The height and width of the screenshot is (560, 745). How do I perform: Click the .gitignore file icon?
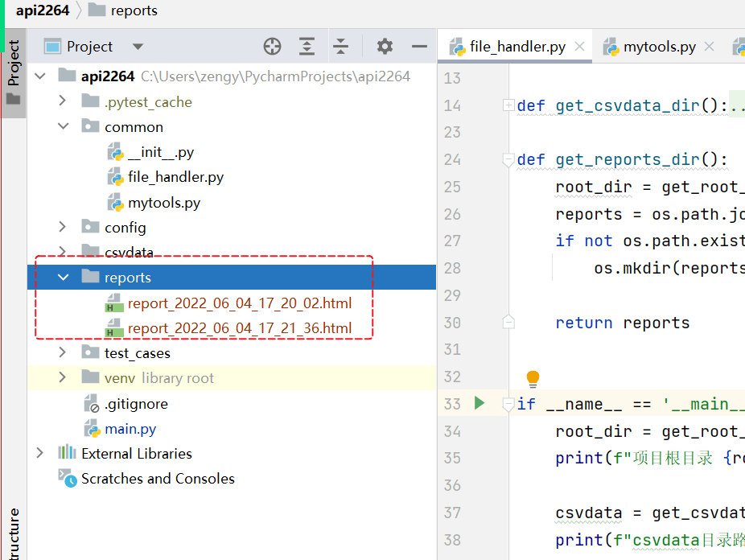tap(91, 403)
